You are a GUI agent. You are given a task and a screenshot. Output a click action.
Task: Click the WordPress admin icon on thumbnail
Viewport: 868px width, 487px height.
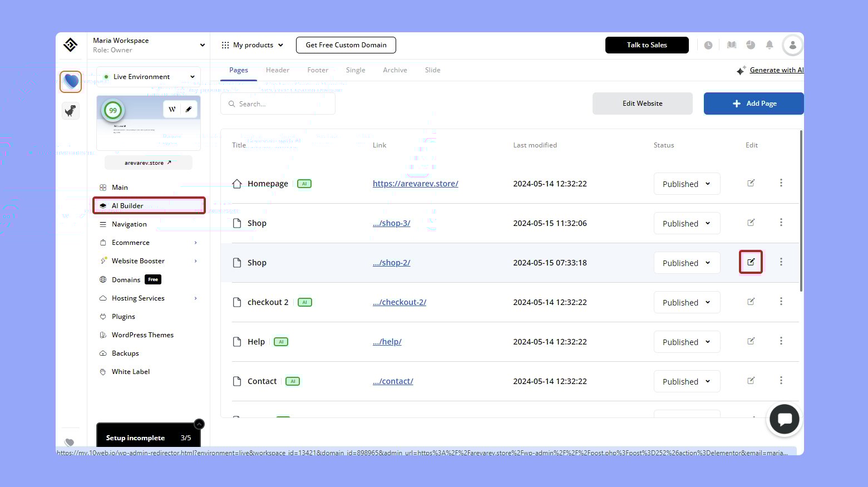(172, 109)
